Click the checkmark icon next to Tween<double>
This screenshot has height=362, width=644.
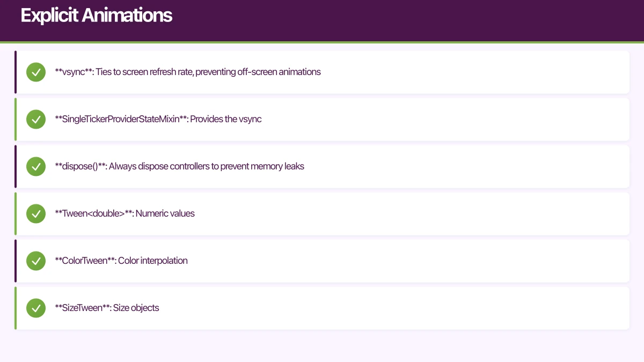(x=36, y=213)
